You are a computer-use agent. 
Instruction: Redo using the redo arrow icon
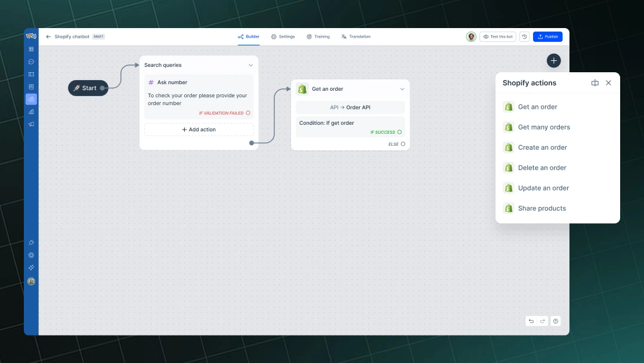[x=542, y=321]
